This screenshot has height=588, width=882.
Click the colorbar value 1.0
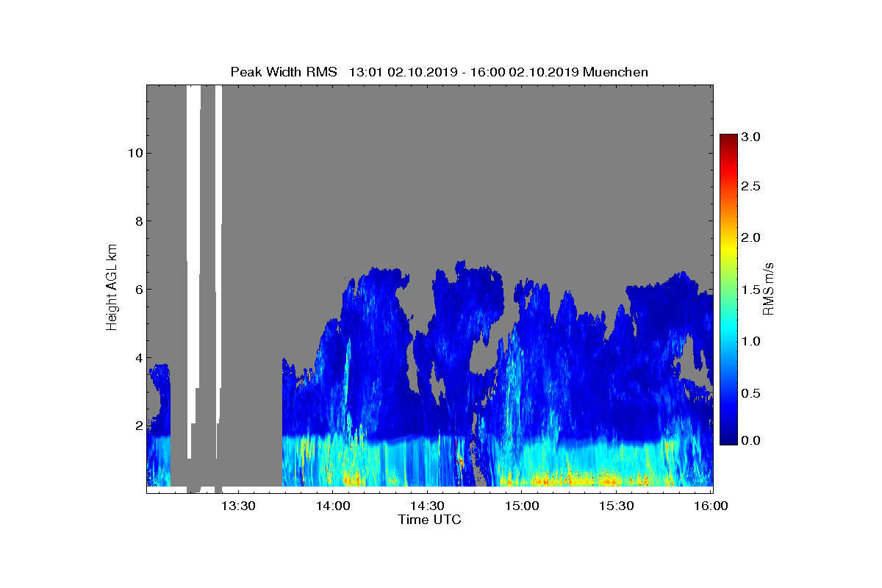coord(750,342)
